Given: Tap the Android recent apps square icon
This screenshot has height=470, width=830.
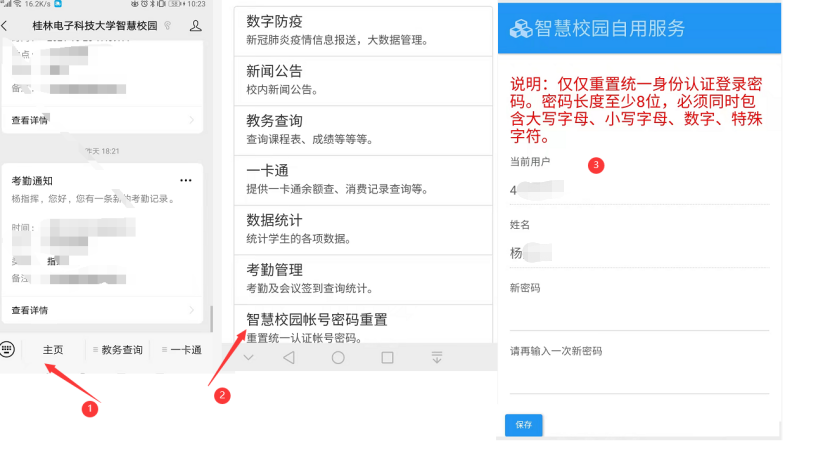Looking at the screenshot, I should point(387,357).
